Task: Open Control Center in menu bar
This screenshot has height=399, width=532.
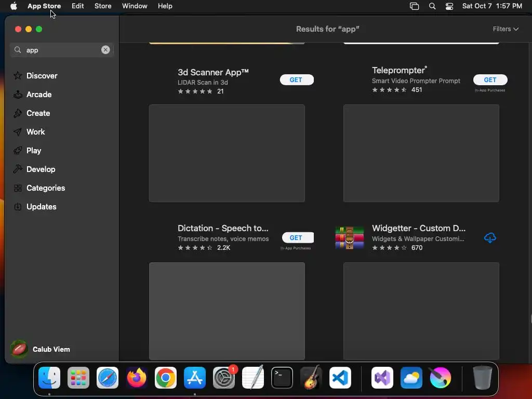Action: click(x=449, y=6)
